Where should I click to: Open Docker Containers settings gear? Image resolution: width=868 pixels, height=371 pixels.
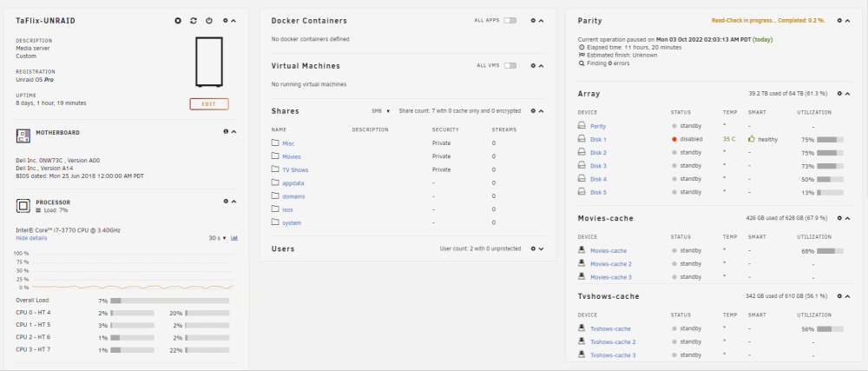(x=533, y=21)
